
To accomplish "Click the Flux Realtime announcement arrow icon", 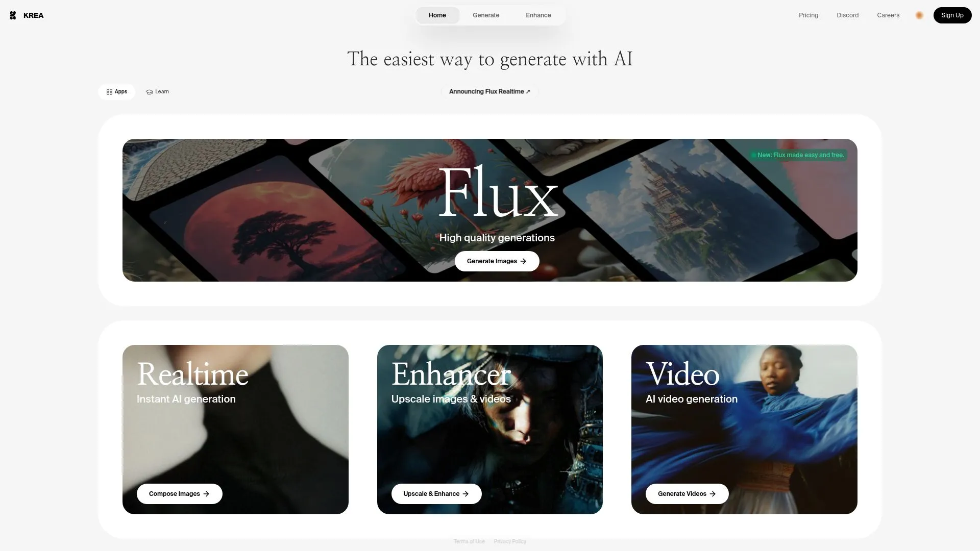I will click(x=529, y=91).
